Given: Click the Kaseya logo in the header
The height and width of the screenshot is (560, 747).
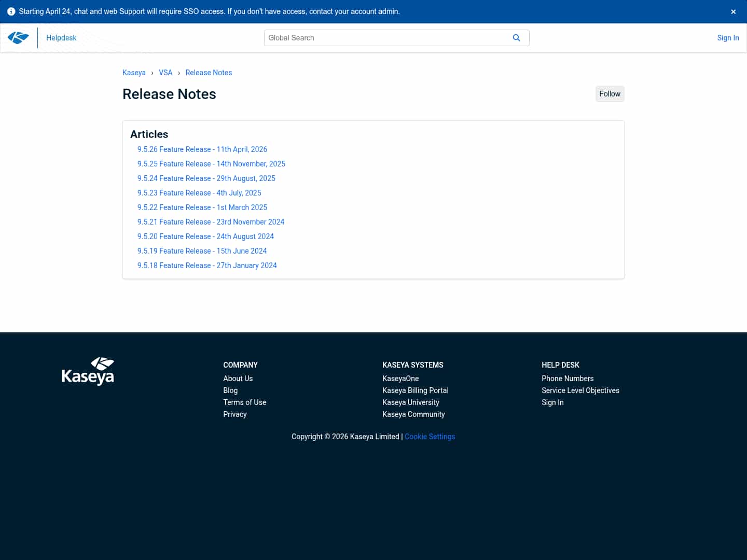Looking at the screenshot, I should (19, 37).
